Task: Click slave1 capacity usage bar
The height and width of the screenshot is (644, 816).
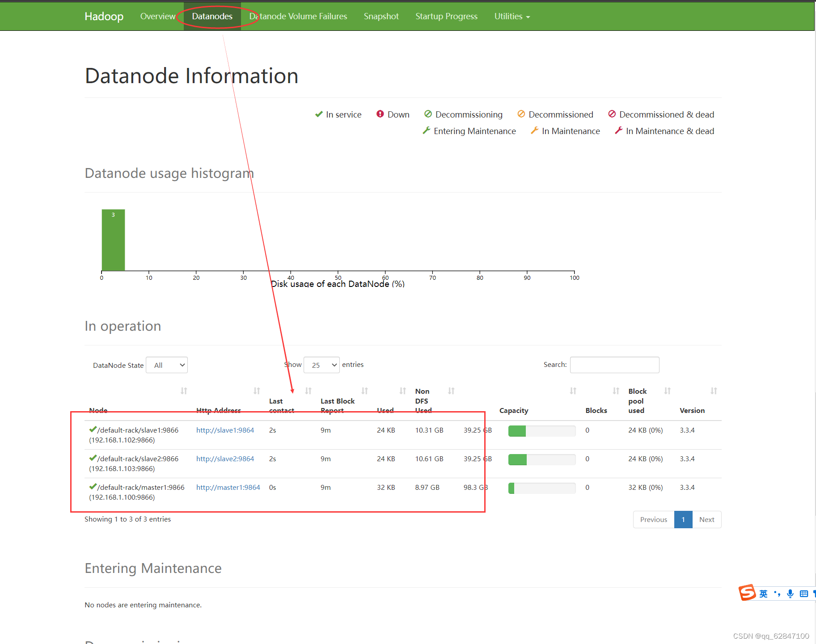Action: pos(542,431)
